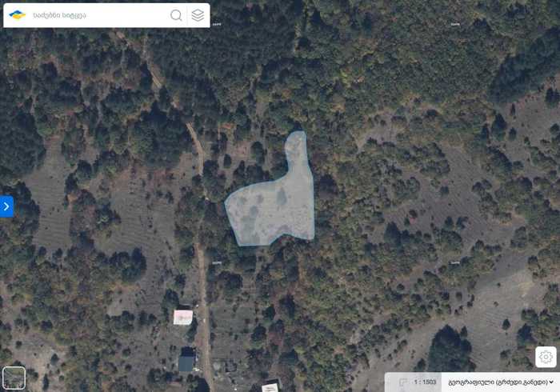This screenshot has height=392, width=560.
Task: Click the large dark tree cluster at bottom right
Action: (450, 348)
